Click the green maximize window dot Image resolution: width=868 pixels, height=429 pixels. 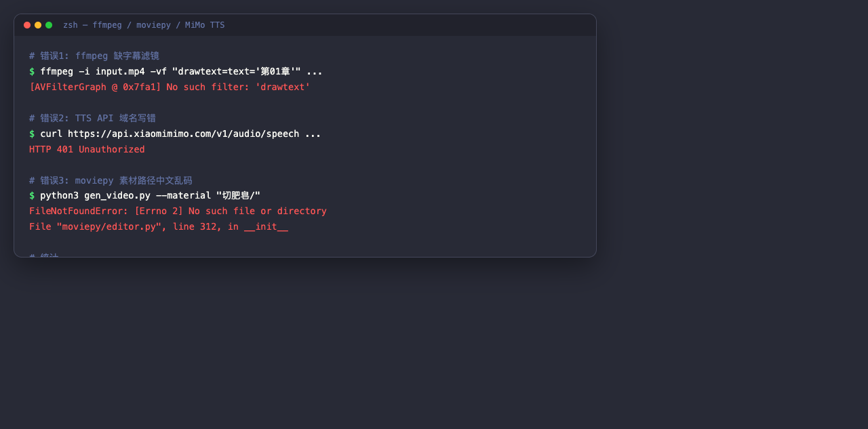[49, 25]
